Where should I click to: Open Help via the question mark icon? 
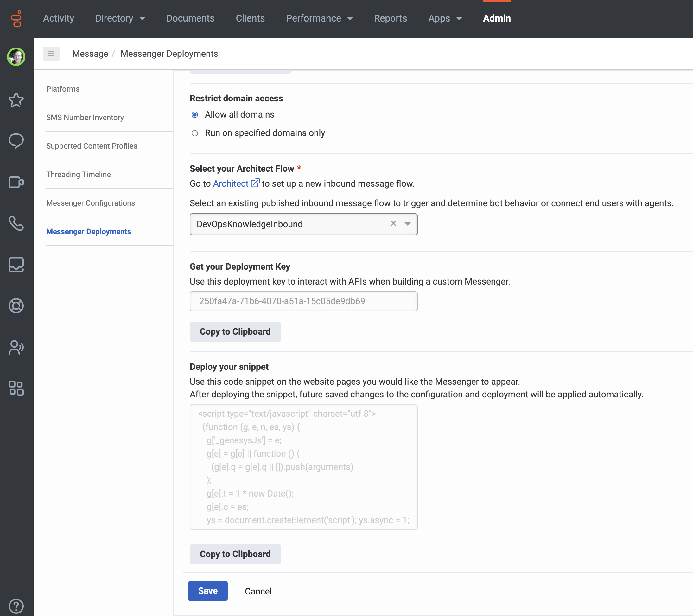click(x=16, y=606)
